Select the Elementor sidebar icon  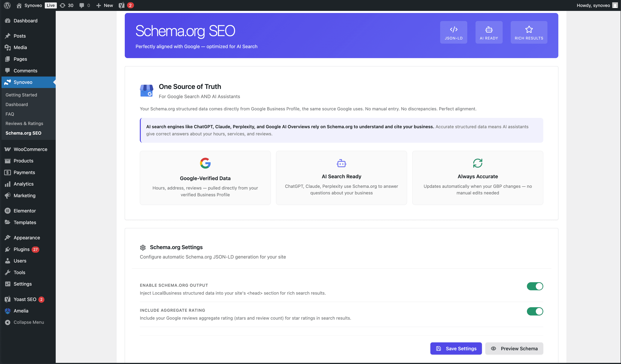click(8, 211)
